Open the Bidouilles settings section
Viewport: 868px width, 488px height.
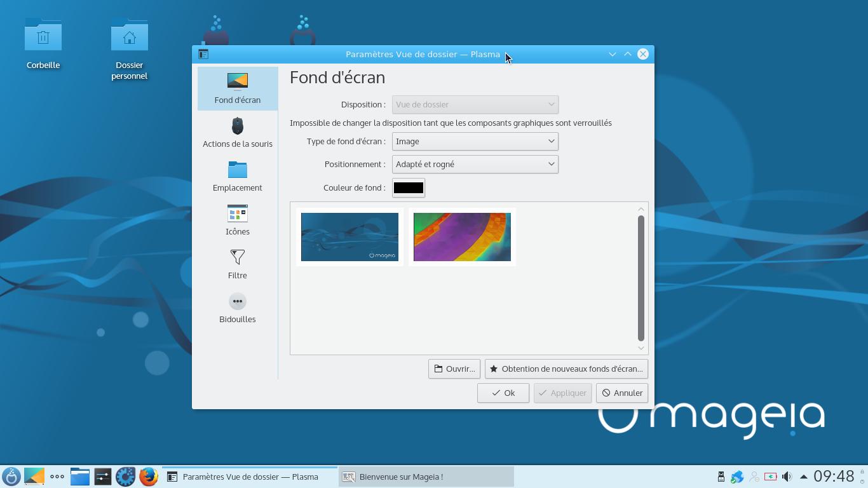pos(238,308)
